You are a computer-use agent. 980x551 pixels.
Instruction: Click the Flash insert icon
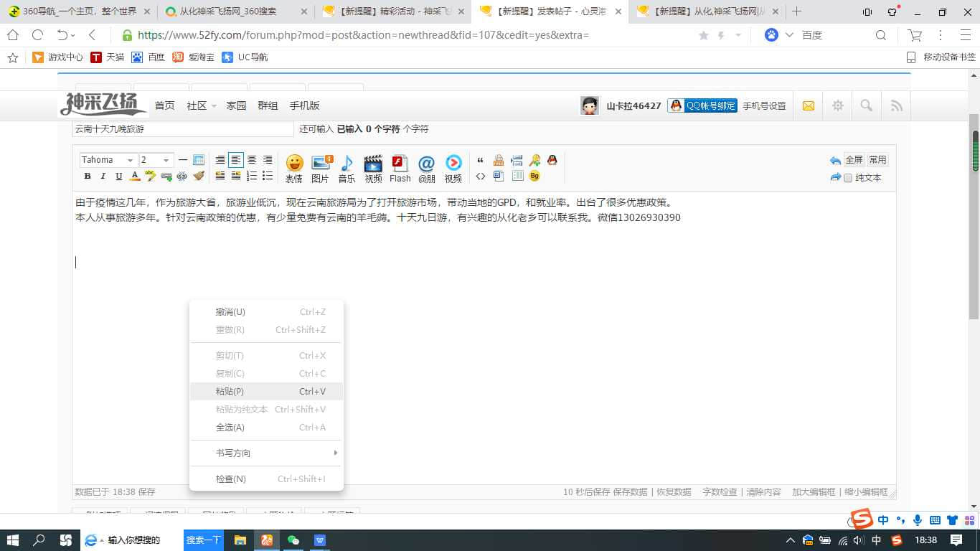(400, 169)
